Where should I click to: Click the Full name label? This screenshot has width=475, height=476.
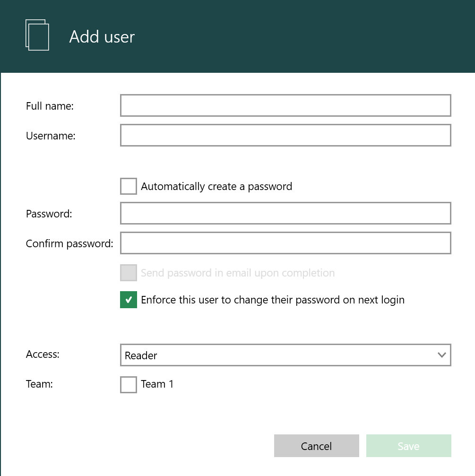click(50, 106)
